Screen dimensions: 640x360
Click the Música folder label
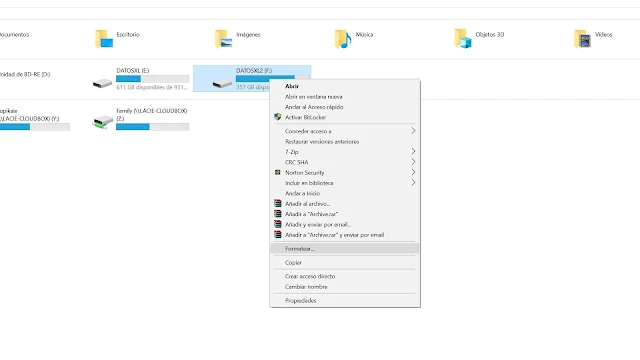pyautogui.click(x=364, y=35)
